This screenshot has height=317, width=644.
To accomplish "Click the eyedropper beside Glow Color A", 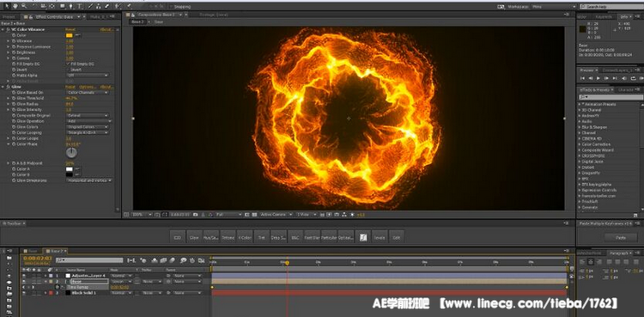I will click(77, 169).
